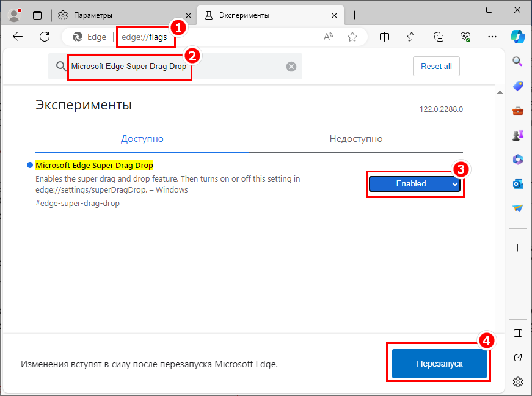Click the restart notice text at bottom
The height and width of the screenshot is (396, 532).
tap(149, 364)
